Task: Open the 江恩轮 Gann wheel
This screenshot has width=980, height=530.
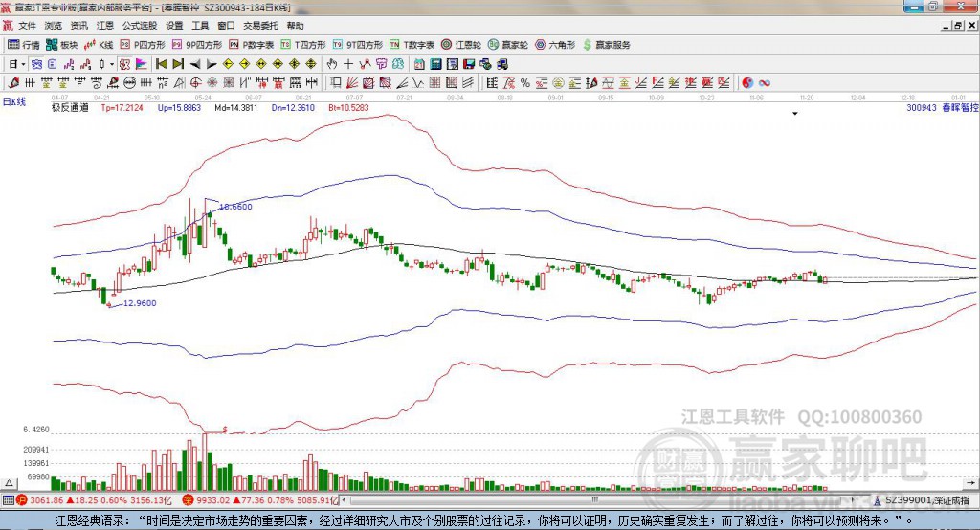Action: pos(461,45)
